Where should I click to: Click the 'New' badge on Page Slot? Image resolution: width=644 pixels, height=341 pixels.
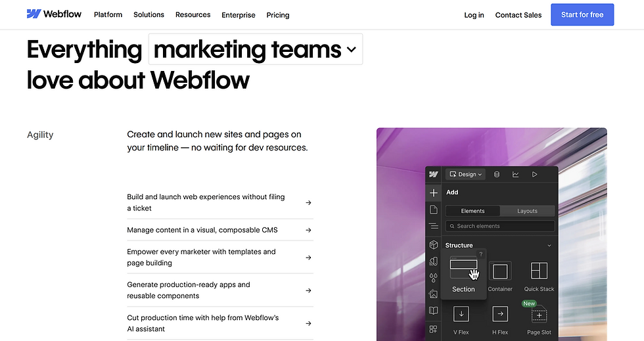click(529, 304)
